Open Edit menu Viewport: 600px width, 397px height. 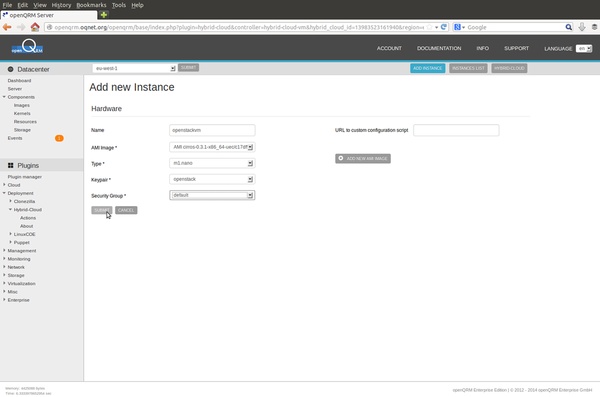pyautogui.click(x=23, y=5)
